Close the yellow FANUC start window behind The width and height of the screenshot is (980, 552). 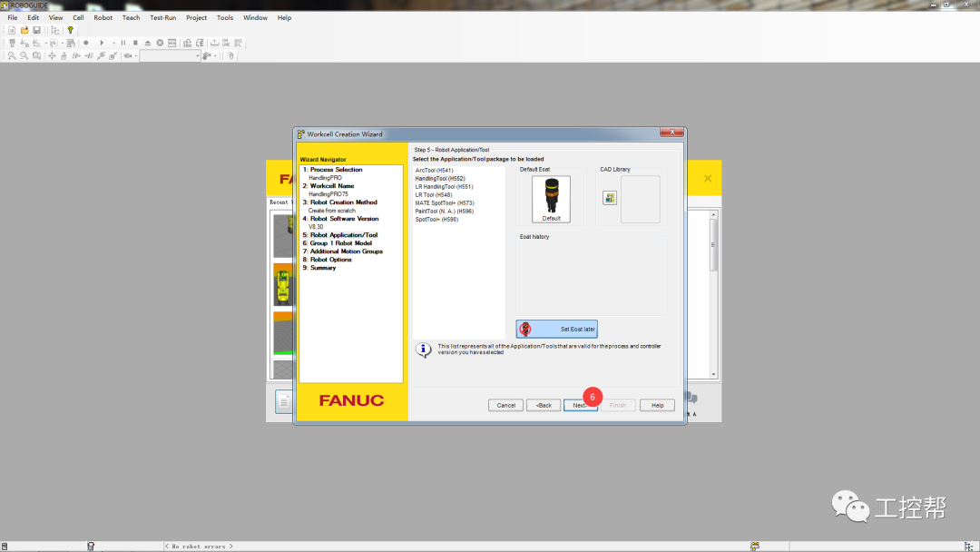point(708,178)
